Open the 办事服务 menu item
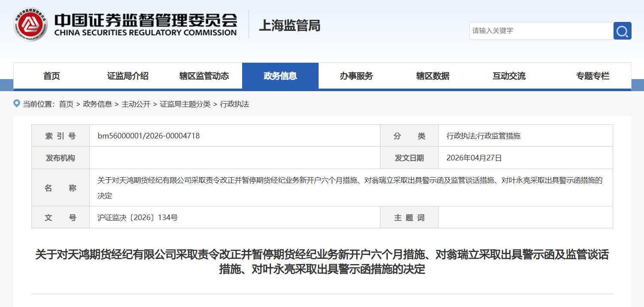 356,76
